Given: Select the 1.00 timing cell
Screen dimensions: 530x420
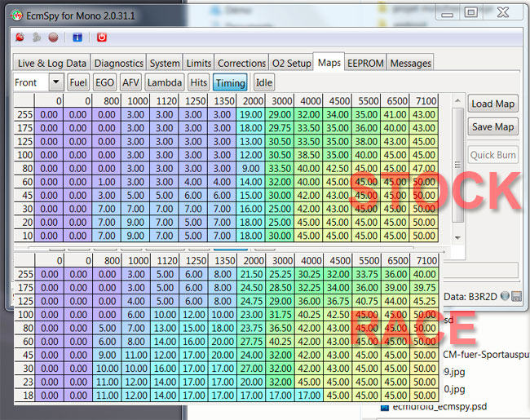Looking at the screenshot, I should (x=107, y=182).
